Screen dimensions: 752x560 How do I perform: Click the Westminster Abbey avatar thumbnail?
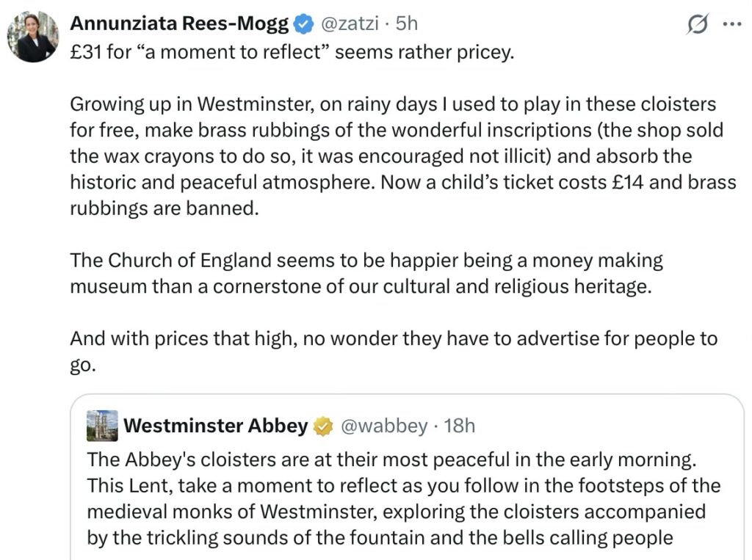click(x=102, y=426)
